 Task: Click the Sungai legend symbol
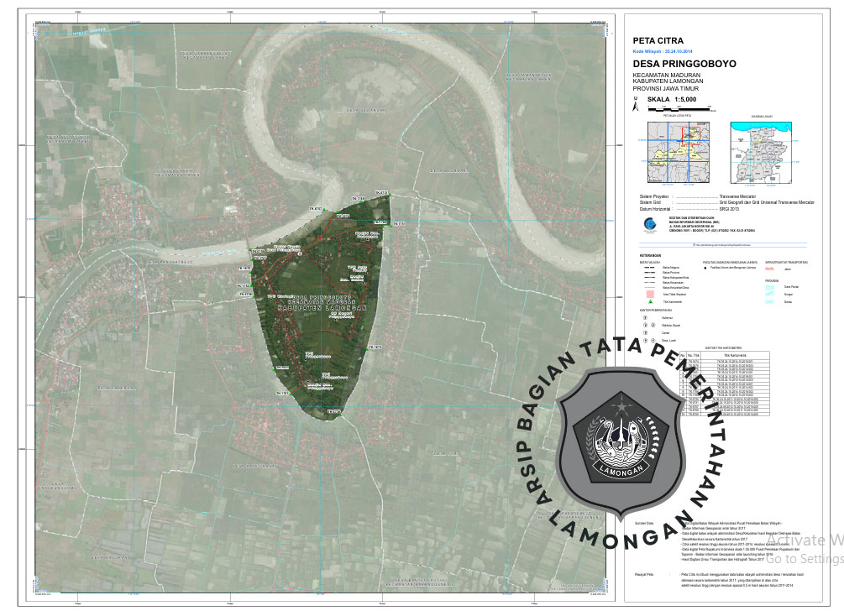tap(771, 294)
